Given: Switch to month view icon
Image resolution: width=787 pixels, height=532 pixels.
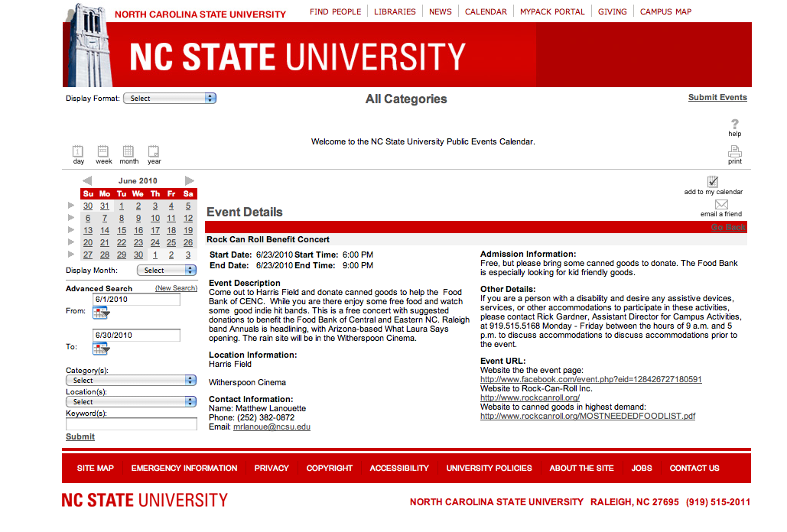Looking at the screenshot, I should (128, 151).
